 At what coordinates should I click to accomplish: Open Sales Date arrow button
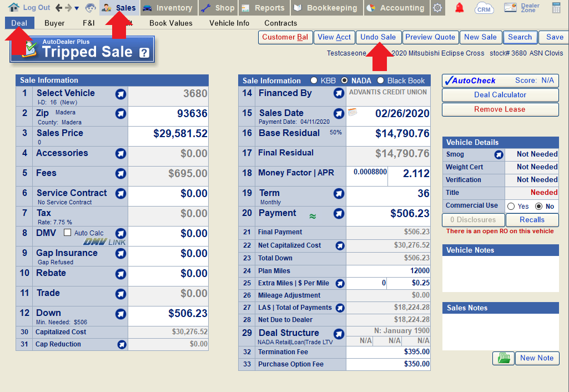(339, 114)
